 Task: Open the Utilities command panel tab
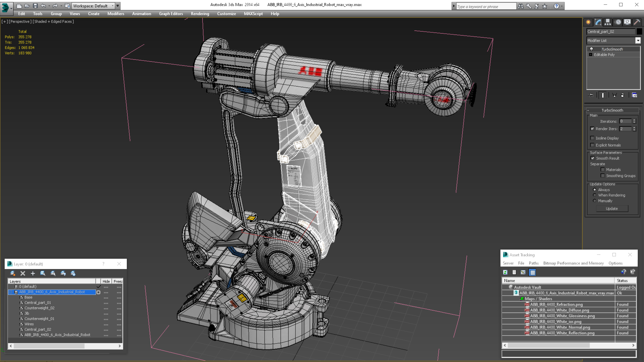[637, 22]
